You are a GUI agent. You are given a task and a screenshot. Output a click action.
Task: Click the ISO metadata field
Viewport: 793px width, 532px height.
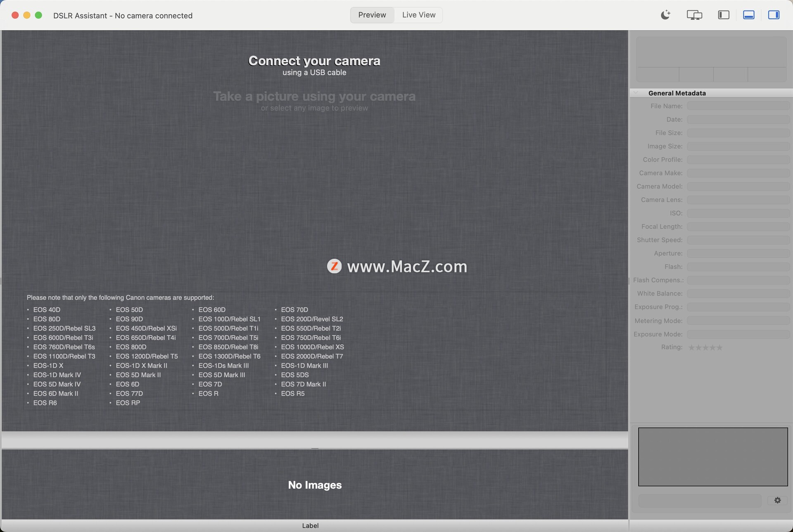pos(738,213)
